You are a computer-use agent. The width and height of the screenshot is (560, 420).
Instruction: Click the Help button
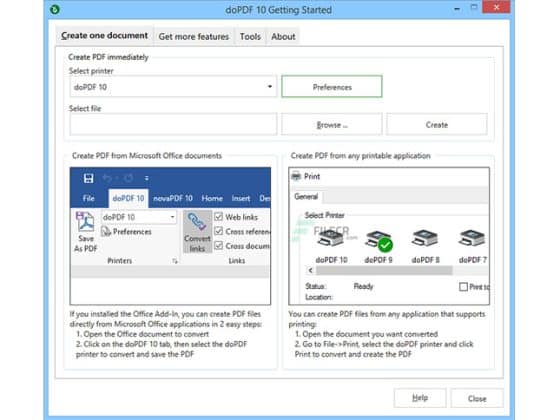click(420, 398)
